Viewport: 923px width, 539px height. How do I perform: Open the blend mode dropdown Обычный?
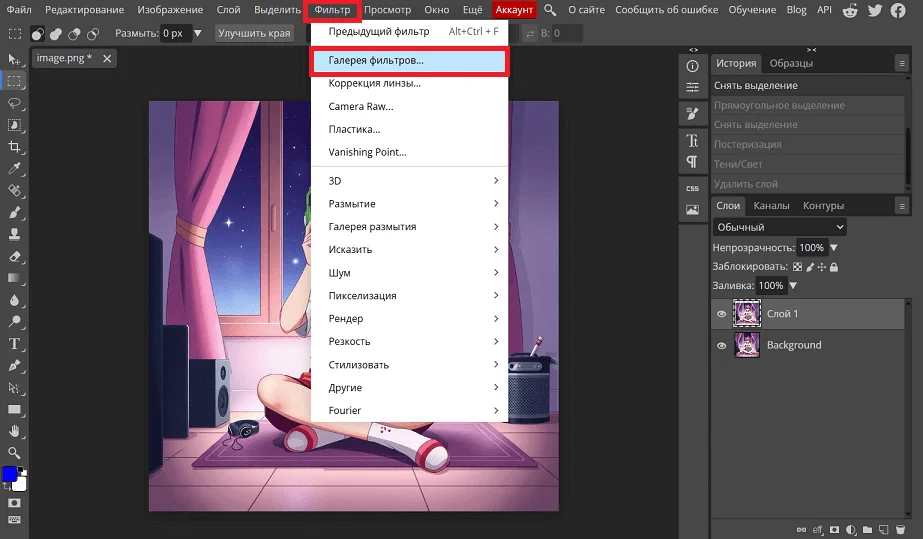(x=780, y=227)
